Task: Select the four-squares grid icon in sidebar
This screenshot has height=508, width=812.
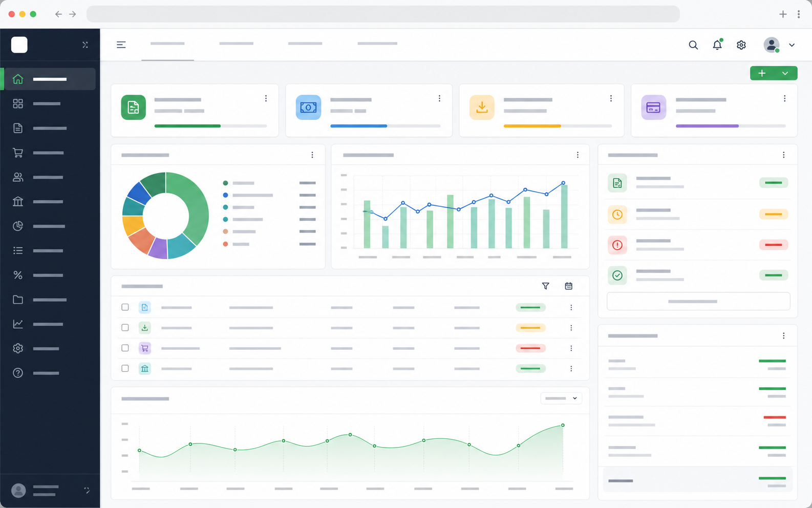Action: (18, 103)
